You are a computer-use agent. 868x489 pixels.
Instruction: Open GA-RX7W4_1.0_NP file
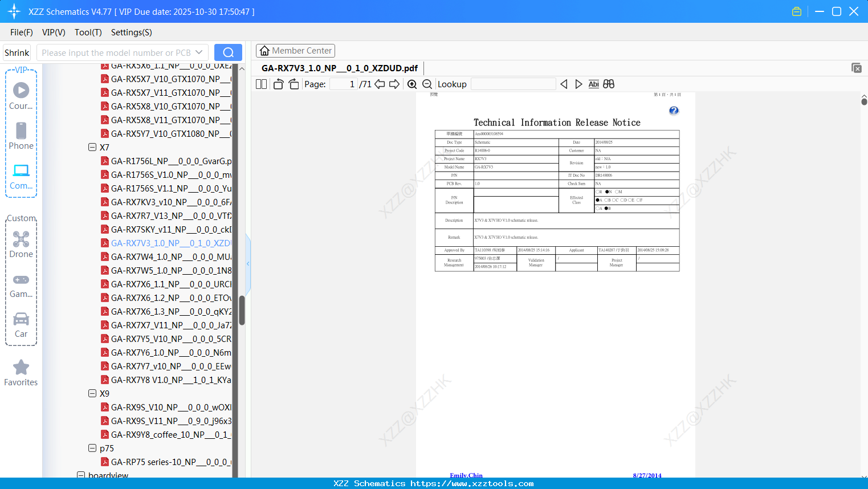166,256
